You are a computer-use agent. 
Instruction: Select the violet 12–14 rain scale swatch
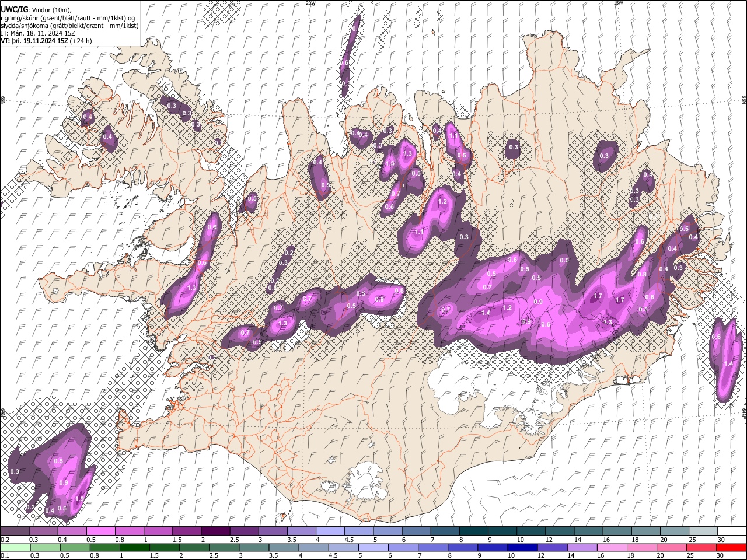tap(552, 547)
